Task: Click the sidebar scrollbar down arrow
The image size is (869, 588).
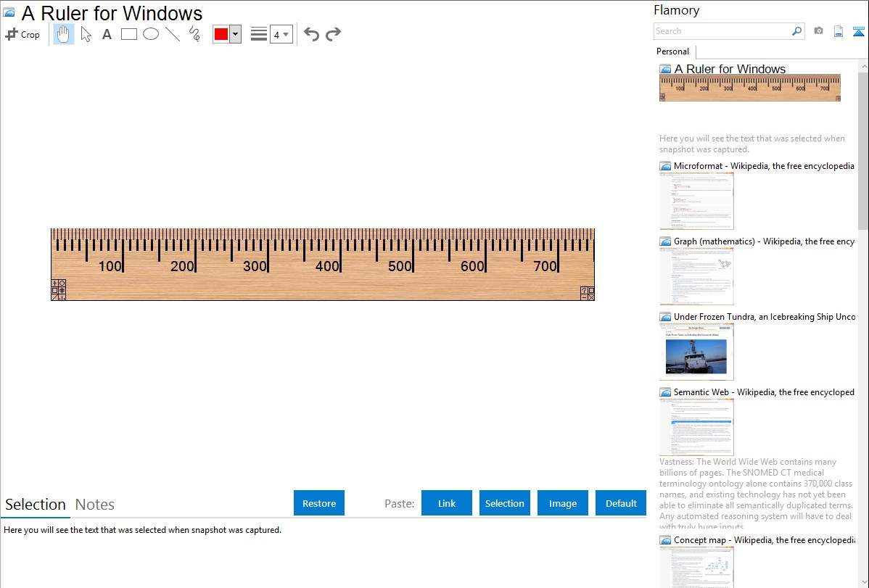Action: pos(863,582)
